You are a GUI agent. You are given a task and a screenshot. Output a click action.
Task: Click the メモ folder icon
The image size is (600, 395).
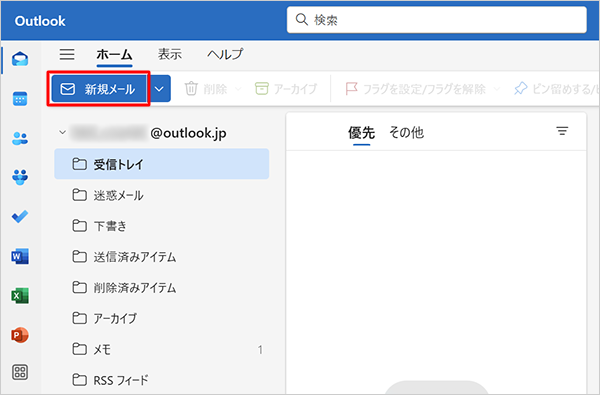coord(79,349)
